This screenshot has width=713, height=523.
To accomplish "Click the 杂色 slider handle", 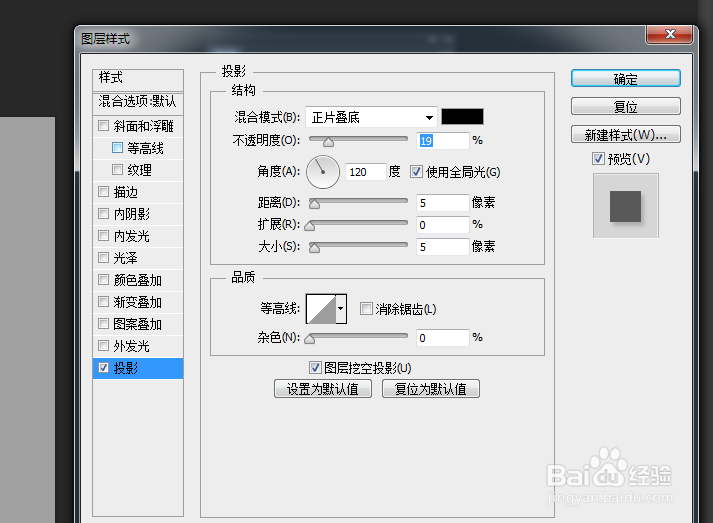I will [x=310, y=339].
